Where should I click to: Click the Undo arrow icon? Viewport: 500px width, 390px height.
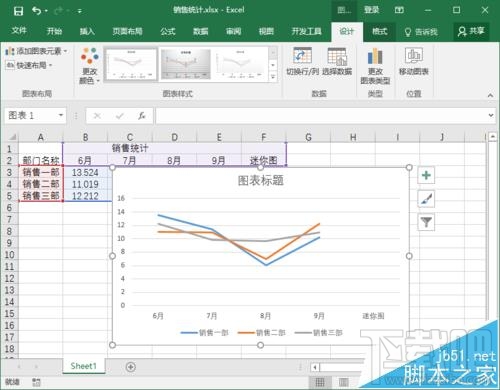coord(36,11)
